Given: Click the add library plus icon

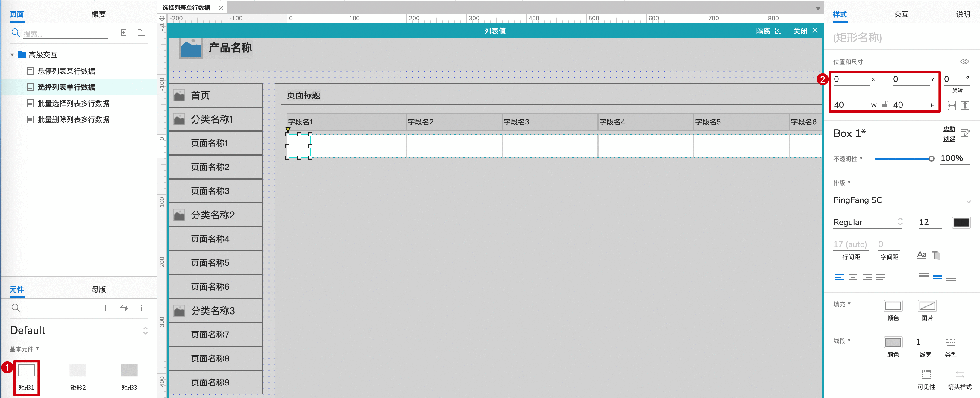Looking at the screenshot, I should (x=105, y=308).
